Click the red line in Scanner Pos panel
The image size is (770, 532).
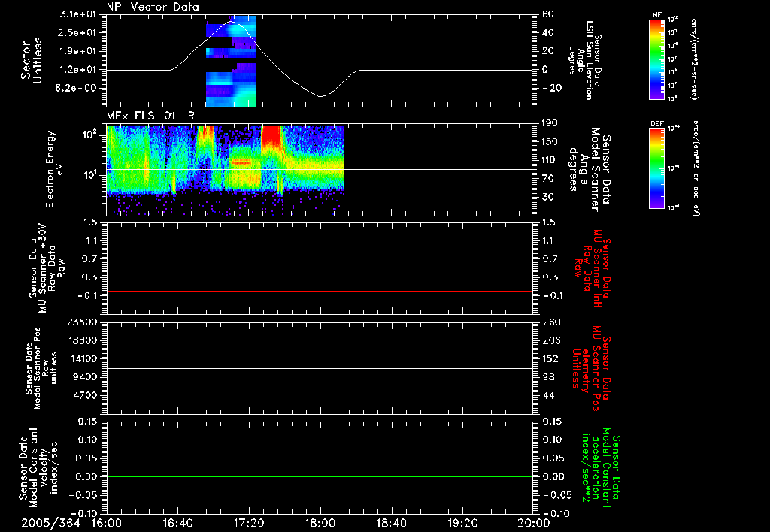(319, 382)
